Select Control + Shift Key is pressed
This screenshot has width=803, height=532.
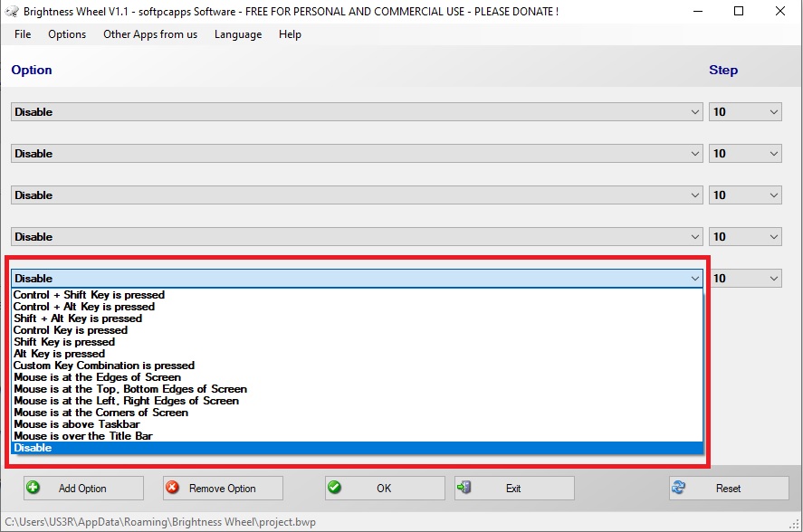tap(89, 295)
